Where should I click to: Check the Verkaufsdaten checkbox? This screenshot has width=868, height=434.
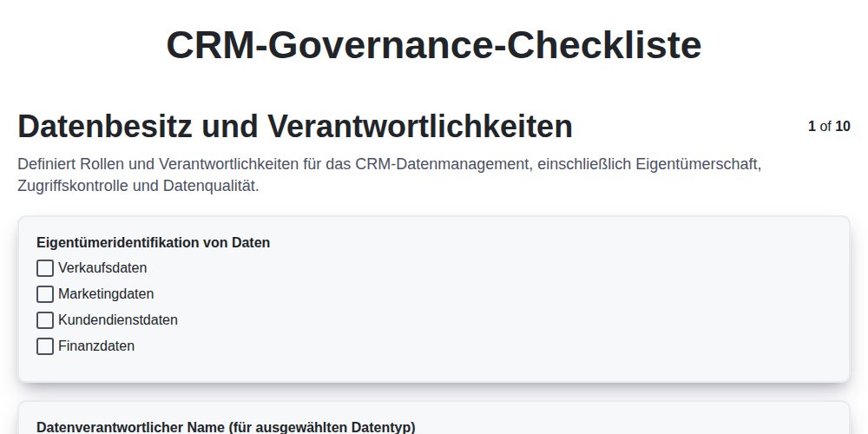(45, 268)
